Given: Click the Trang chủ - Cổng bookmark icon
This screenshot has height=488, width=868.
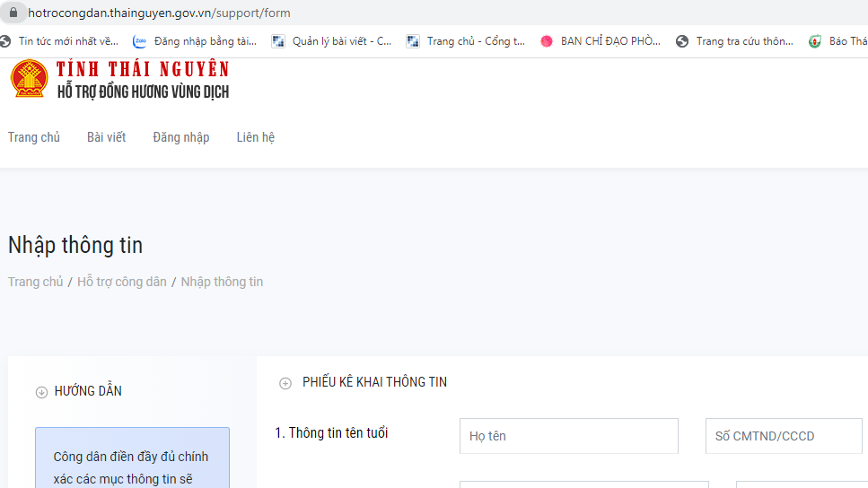Looking at the screenshot, I should pyautogui.click(x=413, y=41).
